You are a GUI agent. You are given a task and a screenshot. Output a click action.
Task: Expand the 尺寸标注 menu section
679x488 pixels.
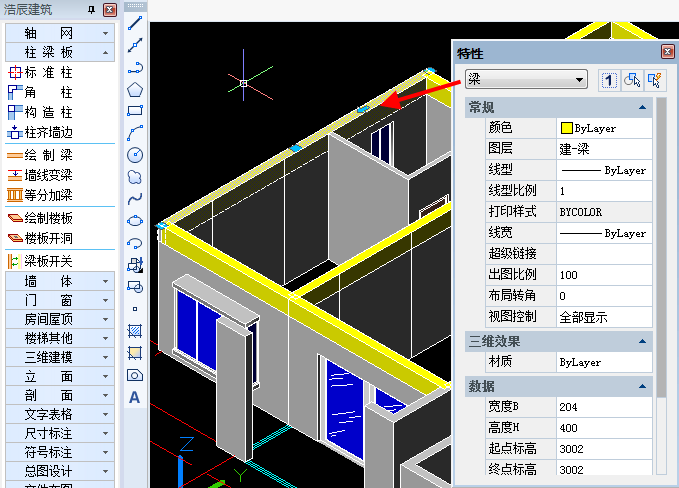[60, 433]
